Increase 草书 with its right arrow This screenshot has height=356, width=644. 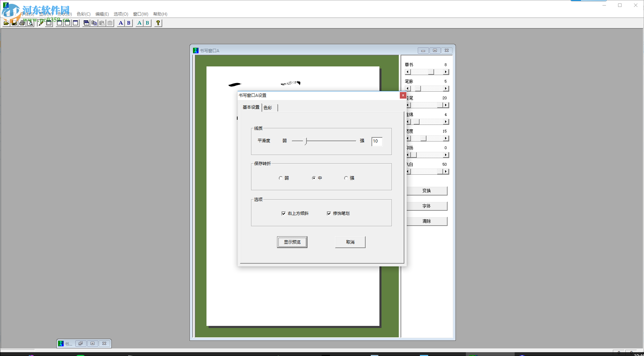446,72
